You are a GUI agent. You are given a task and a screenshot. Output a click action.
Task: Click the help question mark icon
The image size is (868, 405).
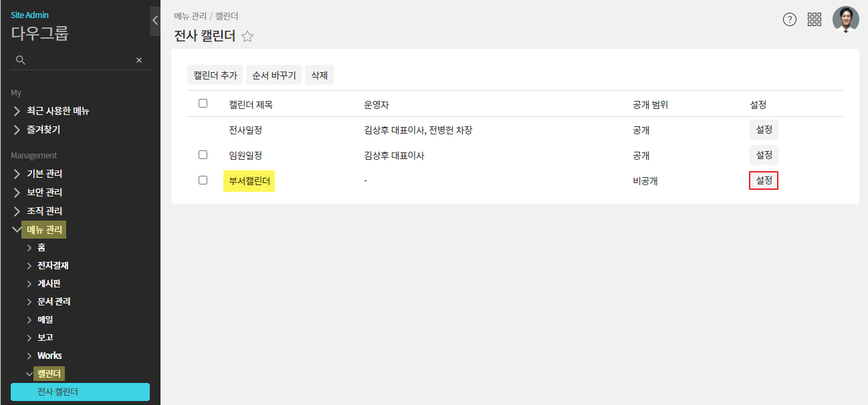pyautogui.click(x=789, y=19)
